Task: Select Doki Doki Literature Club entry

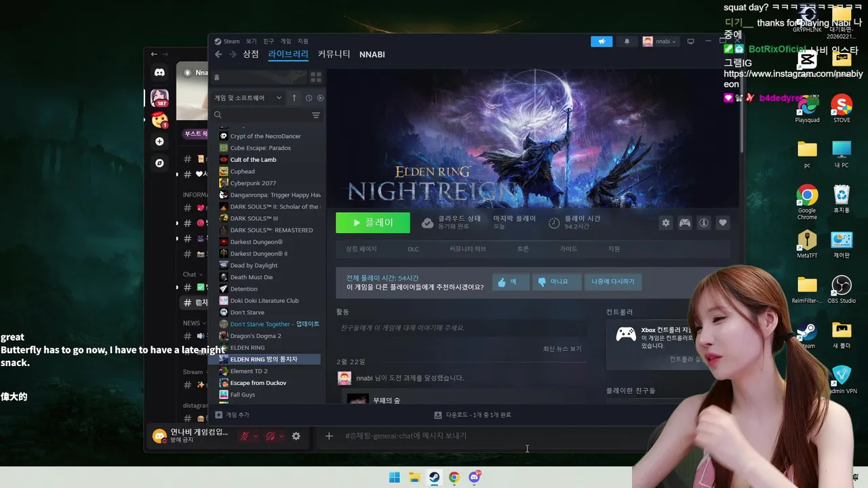Action: click(x=264, y=301)
